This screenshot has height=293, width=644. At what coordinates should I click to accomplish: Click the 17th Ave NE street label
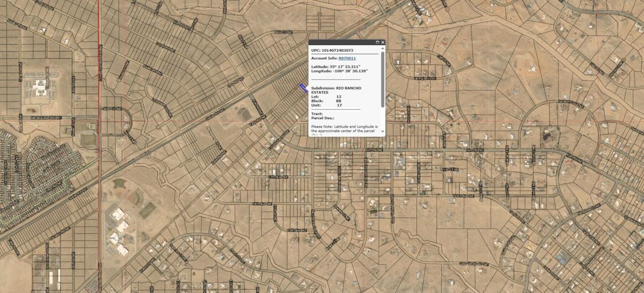click(277, 177)
